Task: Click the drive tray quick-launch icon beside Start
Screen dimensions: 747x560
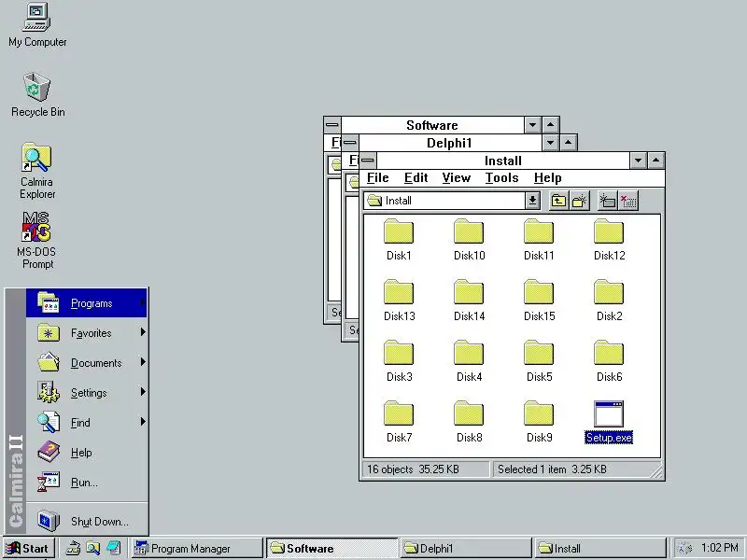Action: click(x=73, y=548)
